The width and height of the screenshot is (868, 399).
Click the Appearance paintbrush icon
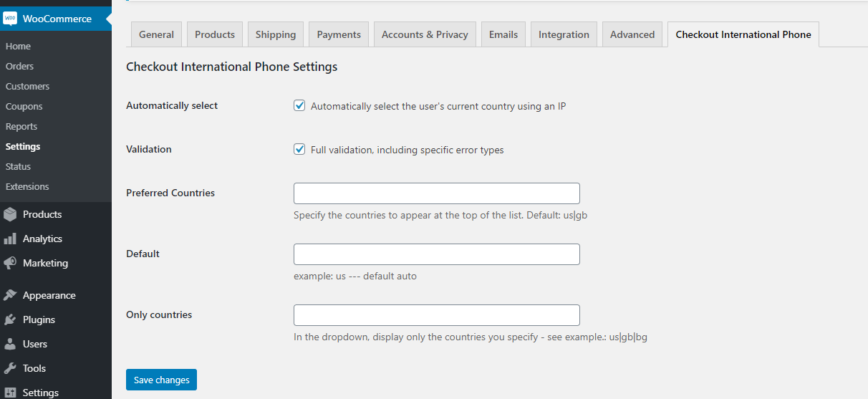click(x=10, y=295)
